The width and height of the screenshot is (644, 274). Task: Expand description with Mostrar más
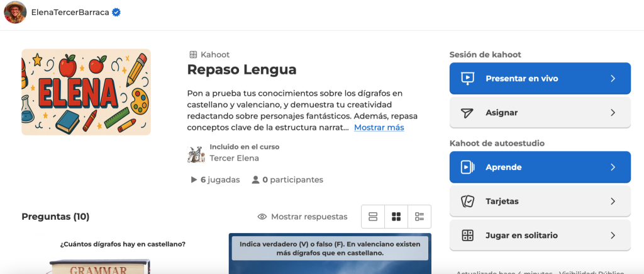379,127
